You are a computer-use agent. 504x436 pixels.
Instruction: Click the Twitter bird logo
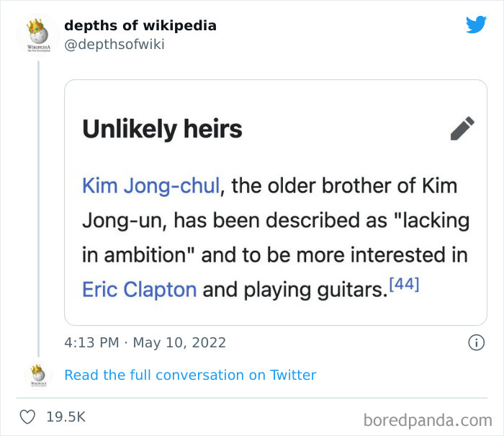pos(476,25)
